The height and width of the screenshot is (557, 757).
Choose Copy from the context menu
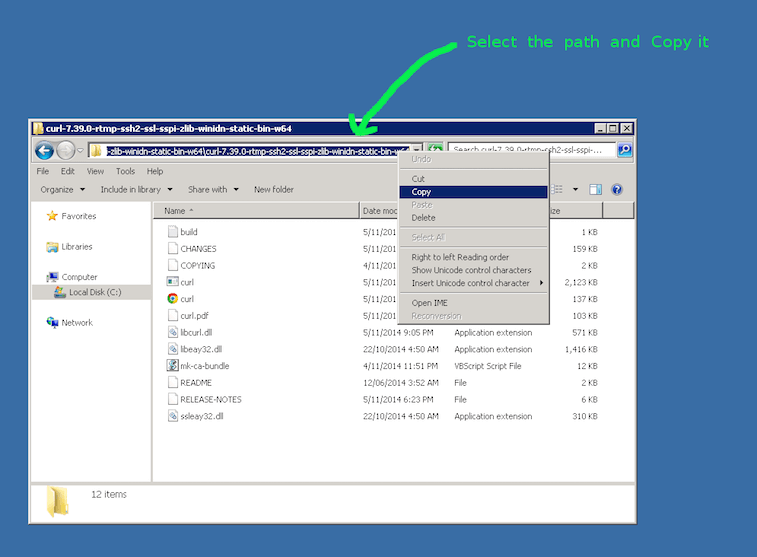tap(421, 192)
